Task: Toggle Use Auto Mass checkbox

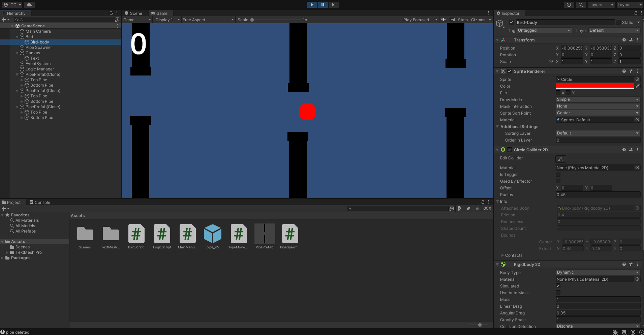Action: [x=558, y=293]
